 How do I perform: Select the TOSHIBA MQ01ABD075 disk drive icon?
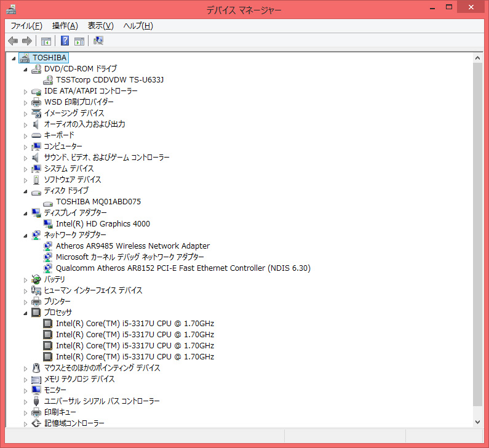(x=49, y=202)
